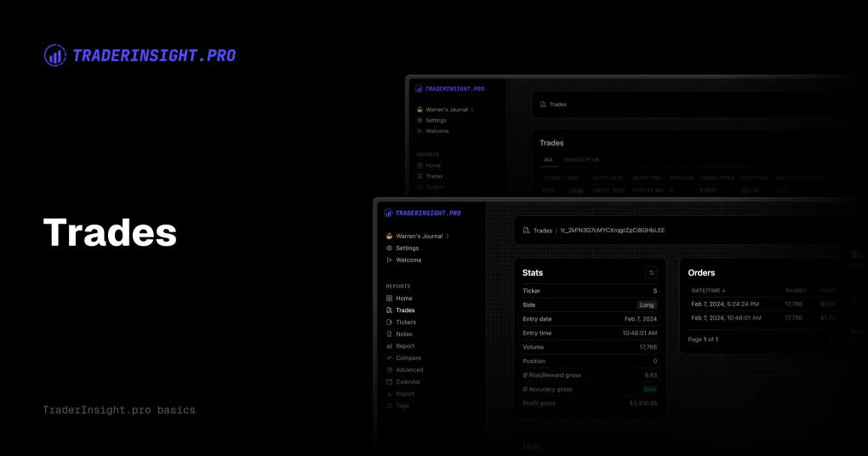The height and width of the screenshot is (456, 868).
Task: Click the Profit gross row in Stats
Action: point(590,403)
